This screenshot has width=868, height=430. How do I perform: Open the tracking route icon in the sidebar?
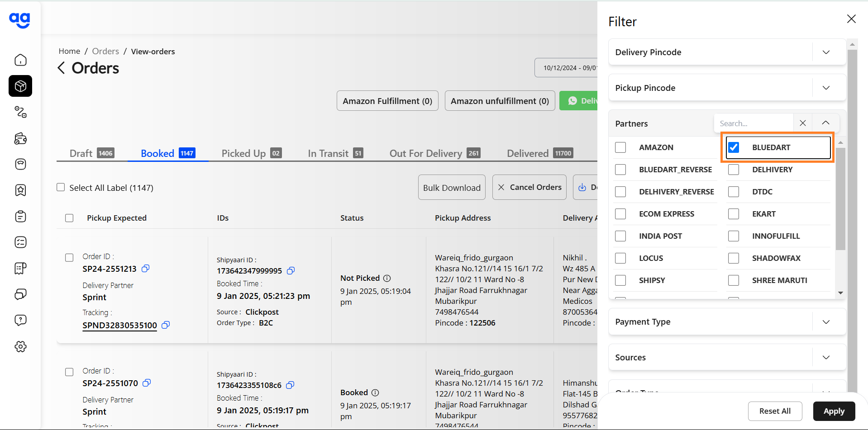tap(20, 112)
